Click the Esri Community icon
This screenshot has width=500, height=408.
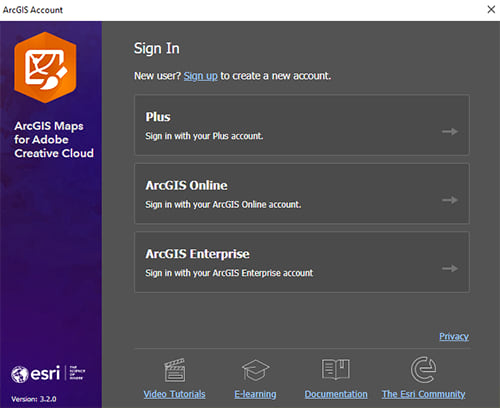(x=423, y=370)
